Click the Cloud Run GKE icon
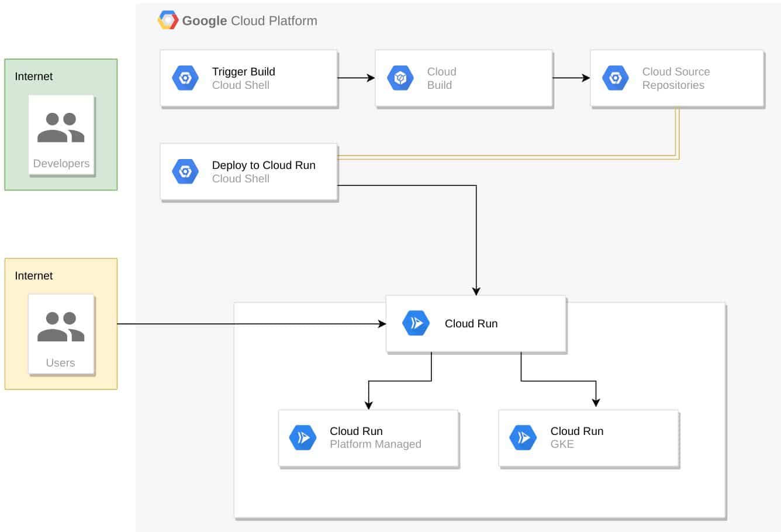Screen dimensions: 781x532 [x=523, y=437]
